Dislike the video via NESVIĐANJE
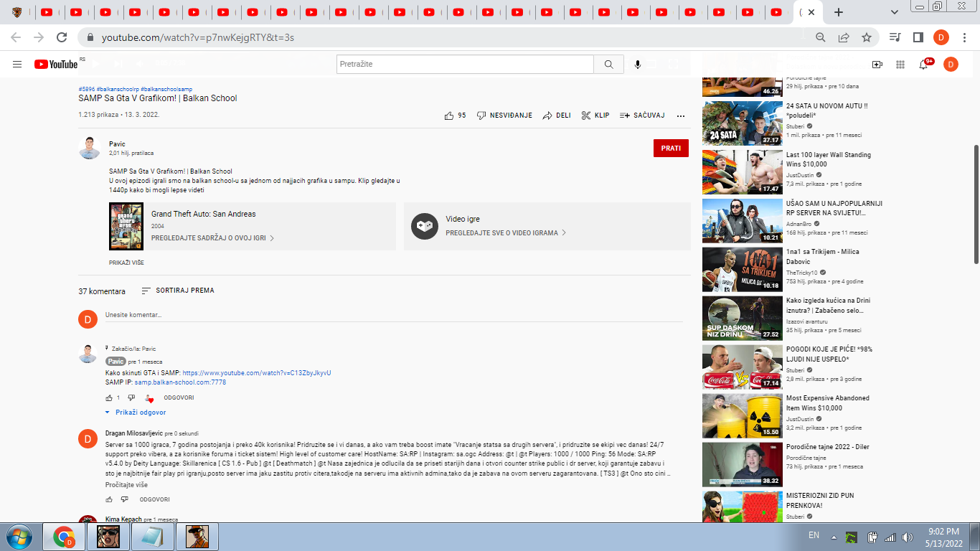Viewport: 980px width, 551px height. pyautogui.click(x=504, y=115)
